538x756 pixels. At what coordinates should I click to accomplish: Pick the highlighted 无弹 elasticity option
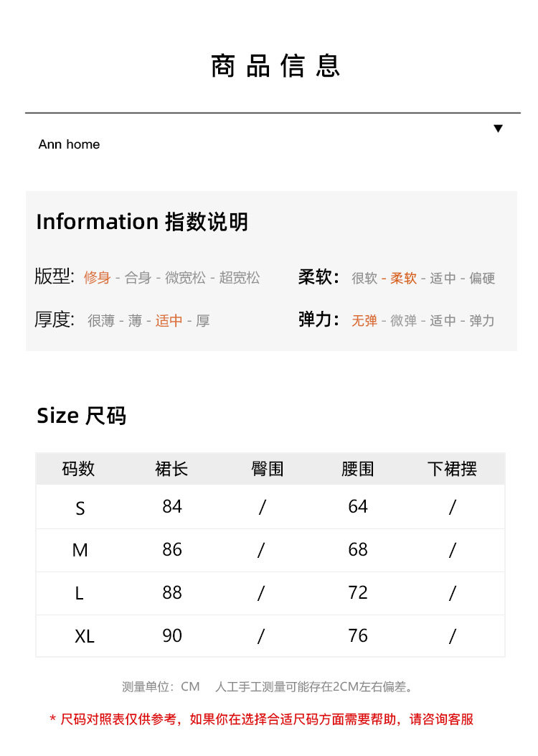tap(364, 321)
